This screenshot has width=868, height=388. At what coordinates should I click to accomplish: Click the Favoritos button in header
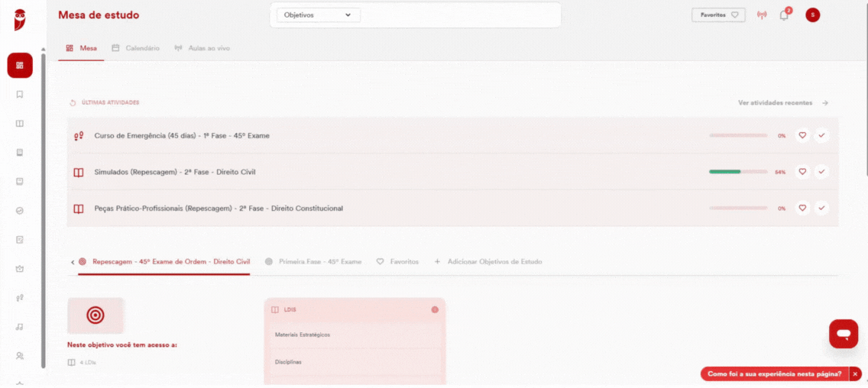coord(718,15)
